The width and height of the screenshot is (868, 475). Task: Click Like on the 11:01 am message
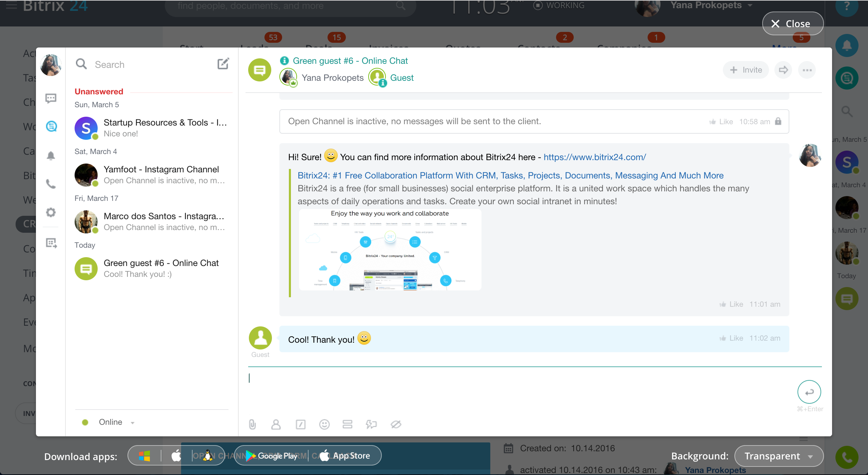(731, 304)
